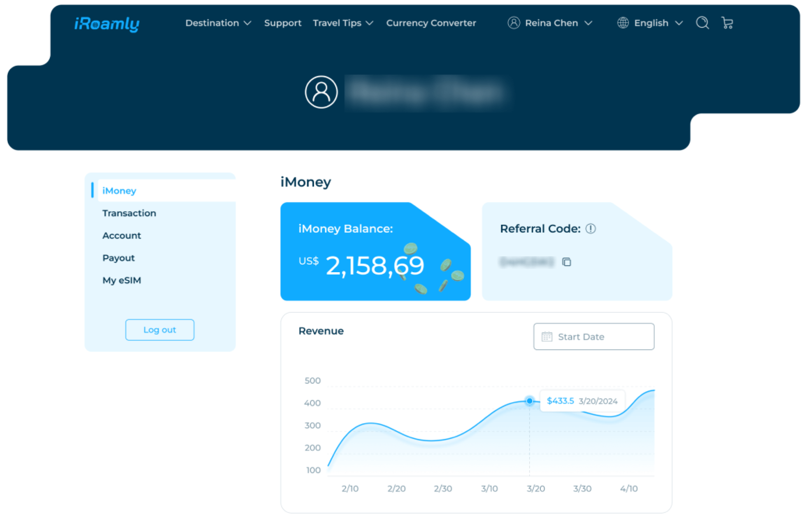Screen dimensions: 805x532
Task: Expand the Travel Tips dropdown
Action: pyautogui.click(x=343, y=23)
